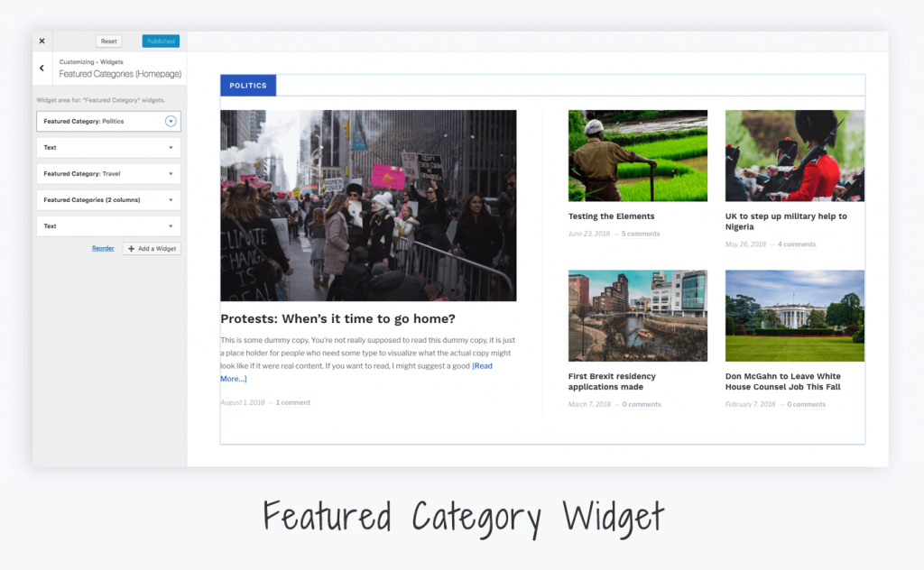Expand the Featured Category: Travel widget arrow
924x570 pixels.
[x=171, y=174]
